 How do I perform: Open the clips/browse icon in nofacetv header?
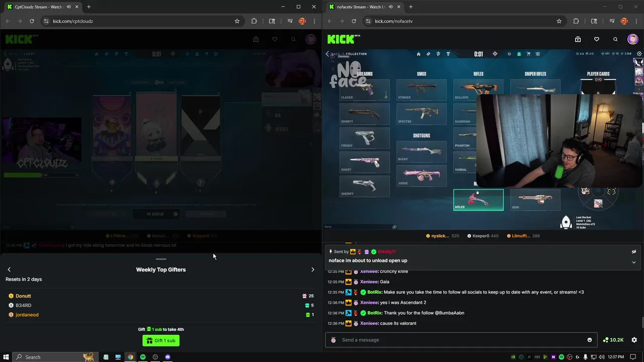(578, 39)
